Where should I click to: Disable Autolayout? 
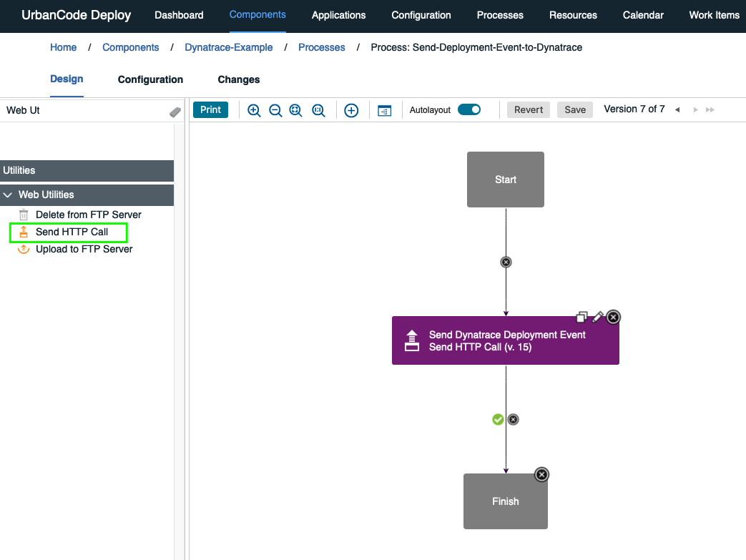point(469,109)
